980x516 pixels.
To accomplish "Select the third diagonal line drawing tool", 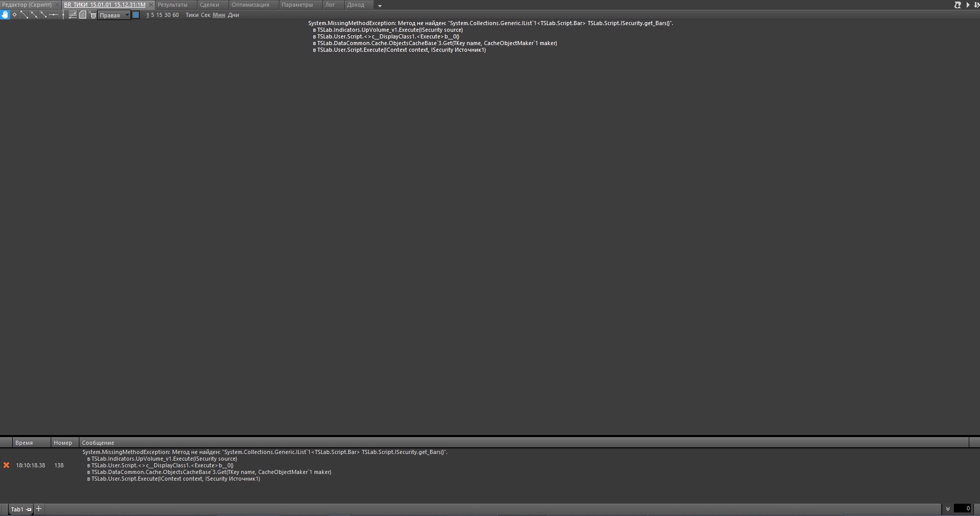I will (x=44, y=15).
